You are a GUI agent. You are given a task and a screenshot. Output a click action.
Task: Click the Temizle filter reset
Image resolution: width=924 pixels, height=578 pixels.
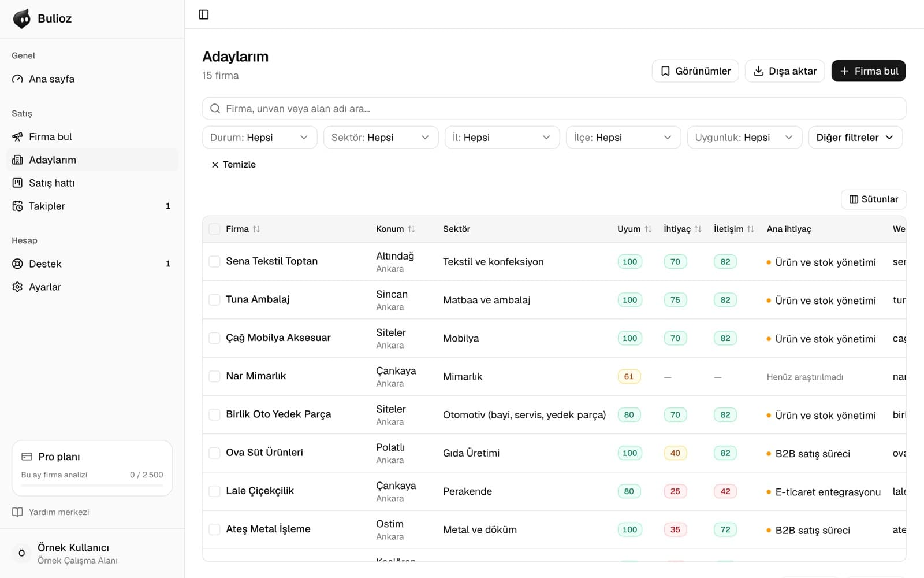point(233,165)
